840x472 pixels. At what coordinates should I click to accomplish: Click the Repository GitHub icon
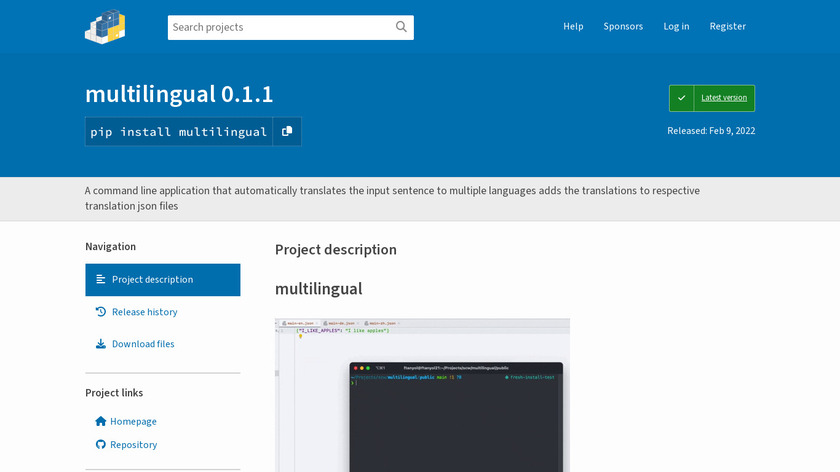point(100,444)
